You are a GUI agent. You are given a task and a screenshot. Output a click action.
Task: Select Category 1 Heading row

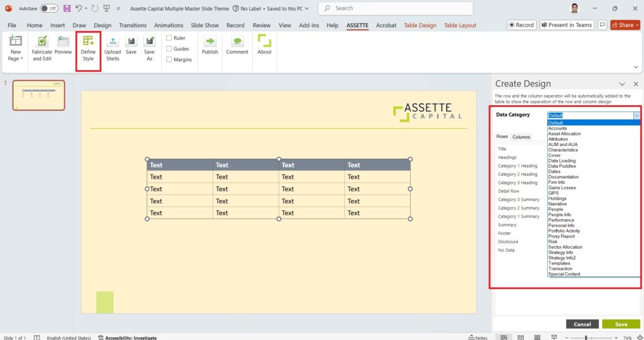pos(518,166)
